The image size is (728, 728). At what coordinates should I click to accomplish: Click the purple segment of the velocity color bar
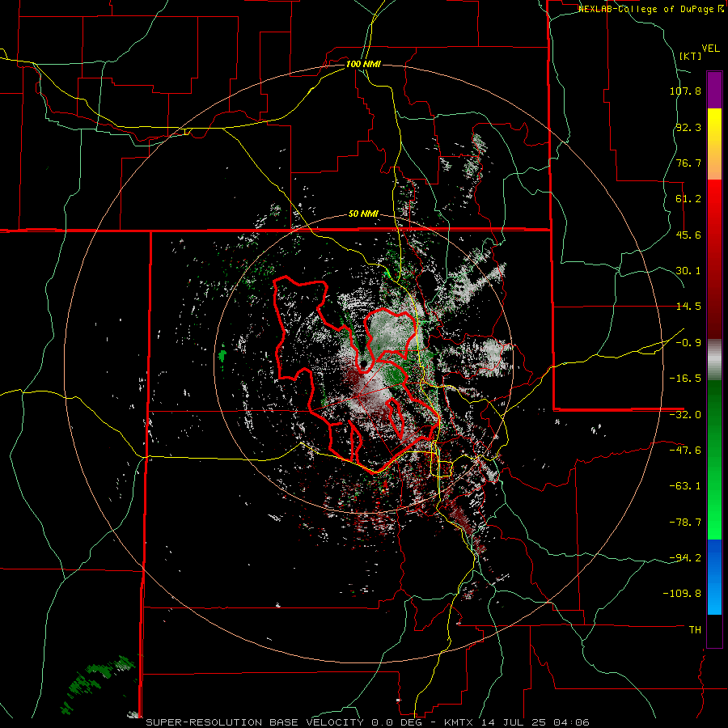pyautogui.click(x=714, y=90)
